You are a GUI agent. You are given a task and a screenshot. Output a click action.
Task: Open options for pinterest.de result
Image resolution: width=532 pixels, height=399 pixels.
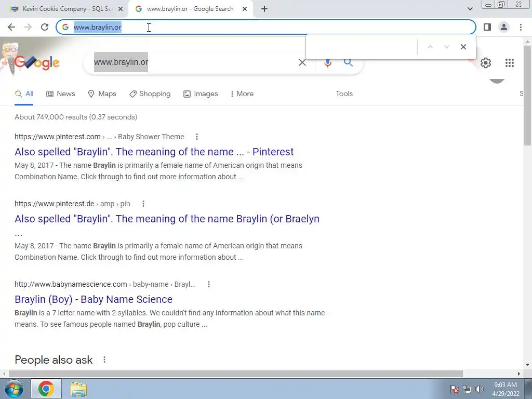click(x=143, y=204)
